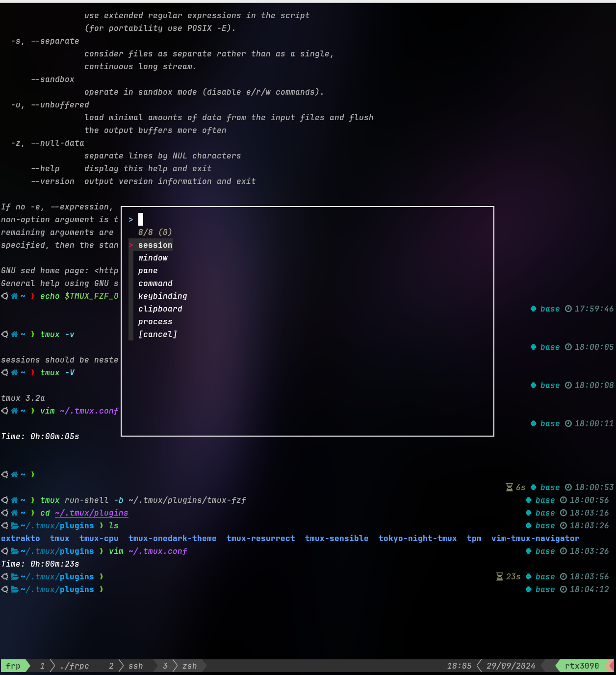This screenshot has width=616, height=675.
Task: Select "clipboard" from the fzf popup list
Action: pos(160,309)
